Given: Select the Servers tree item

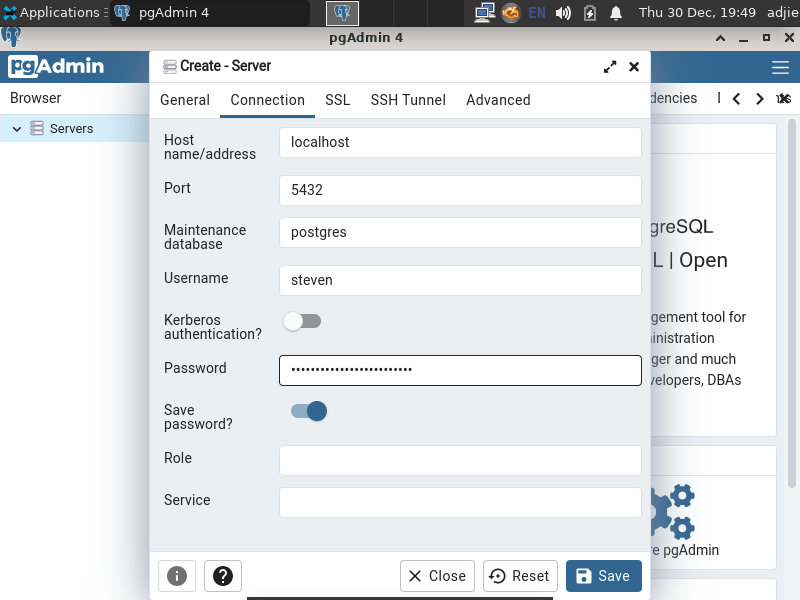Looking at the screenshot, I should (x=74, y=129).
